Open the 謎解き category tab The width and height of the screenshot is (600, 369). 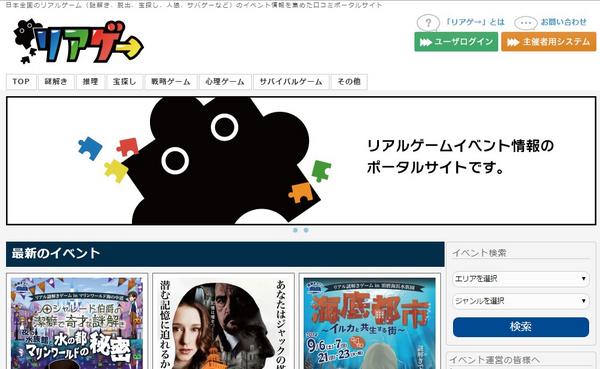tap(56, 82)
